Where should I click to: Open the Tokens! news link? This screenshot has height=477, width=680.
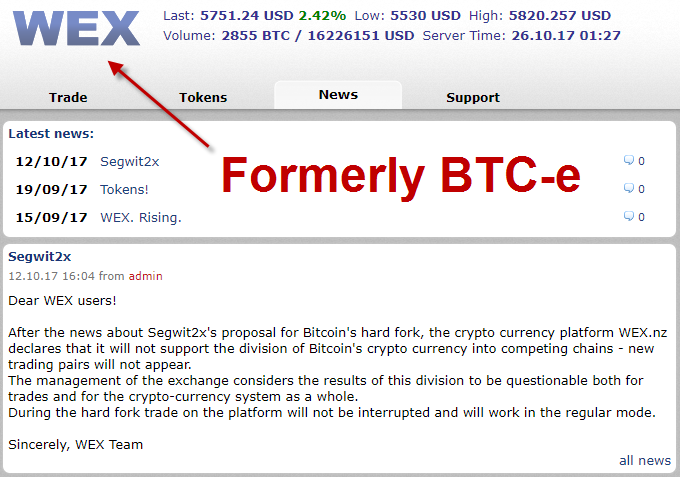coord(124,189)
